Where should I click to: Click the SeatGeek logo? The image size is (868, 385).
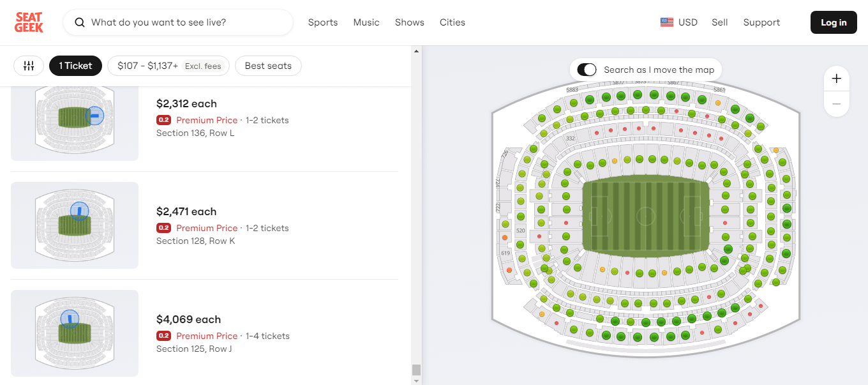tap(29, 22)
